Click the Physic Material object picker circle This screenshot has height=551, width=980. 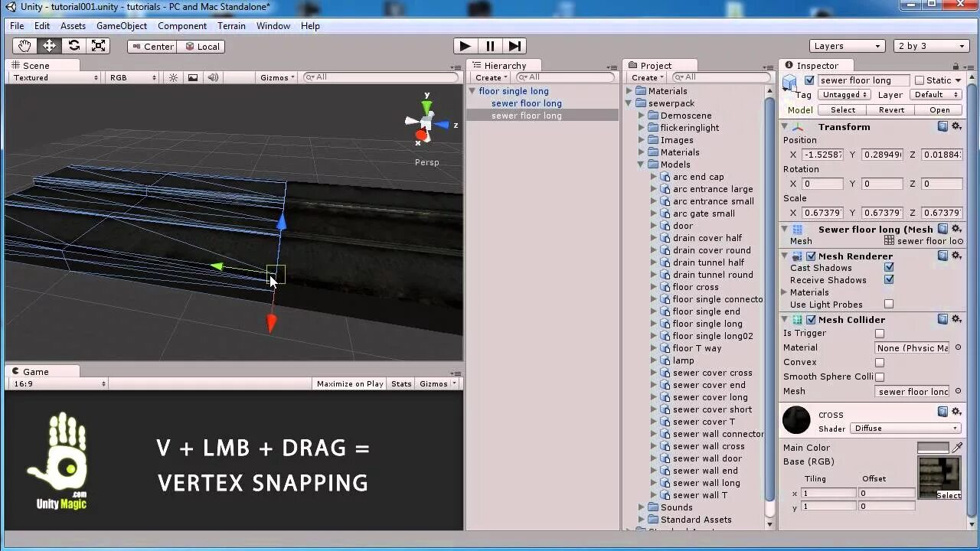[957, 347]
